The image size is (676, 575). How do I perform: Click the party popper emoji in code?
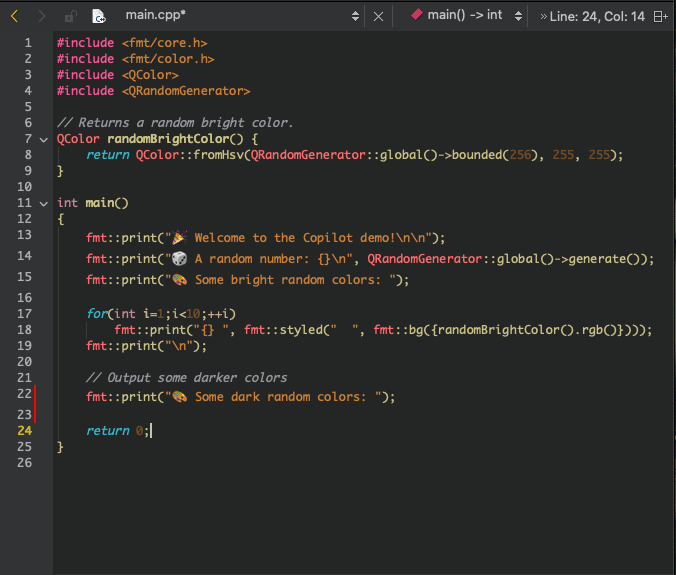pos(180,238)
